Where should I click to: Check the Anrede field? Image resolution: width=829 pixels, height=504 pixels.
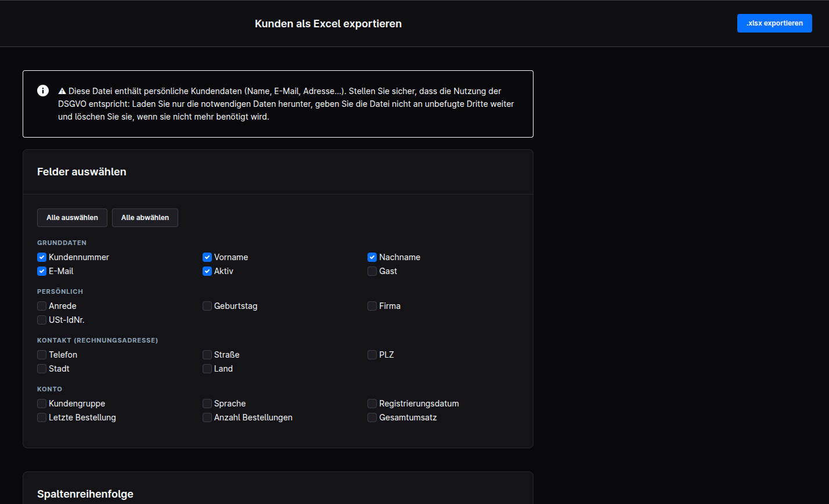click(42, 306)
